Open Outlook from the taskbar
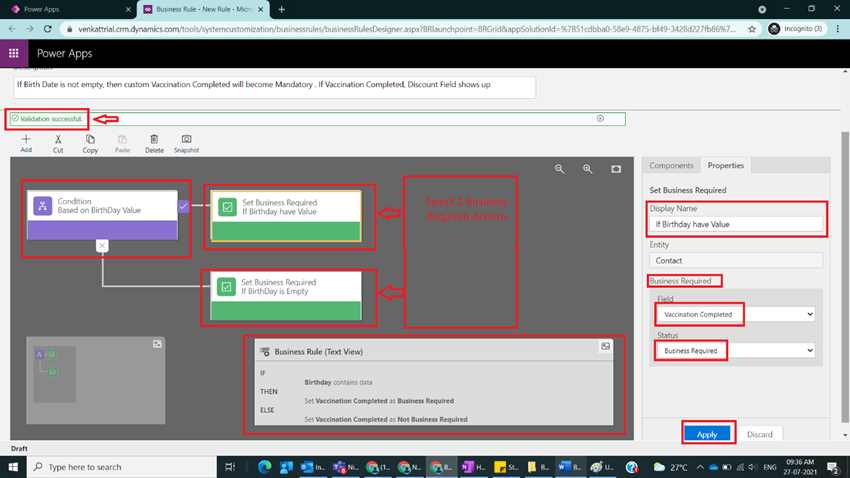 click(312, 467)
